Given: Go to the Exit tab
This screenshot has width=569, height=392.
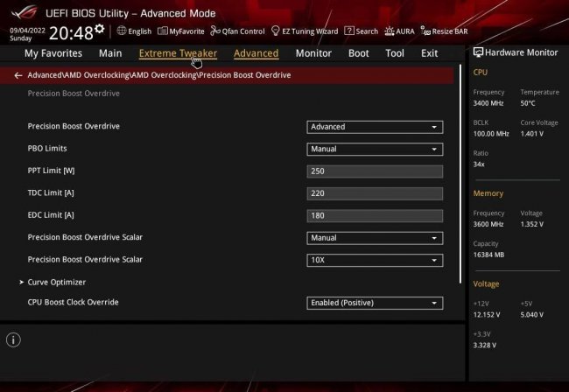Looking at the screenshot, I should [429, 53].
